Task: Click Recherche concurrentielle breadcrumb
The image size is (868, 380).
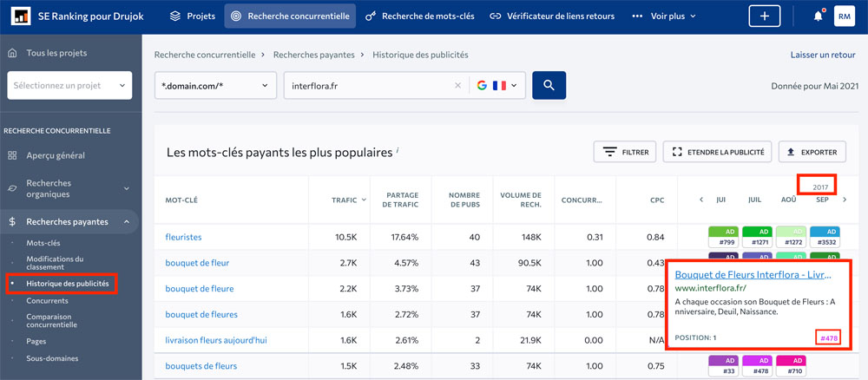Action: pyautogui.click(x=205, y=55)
